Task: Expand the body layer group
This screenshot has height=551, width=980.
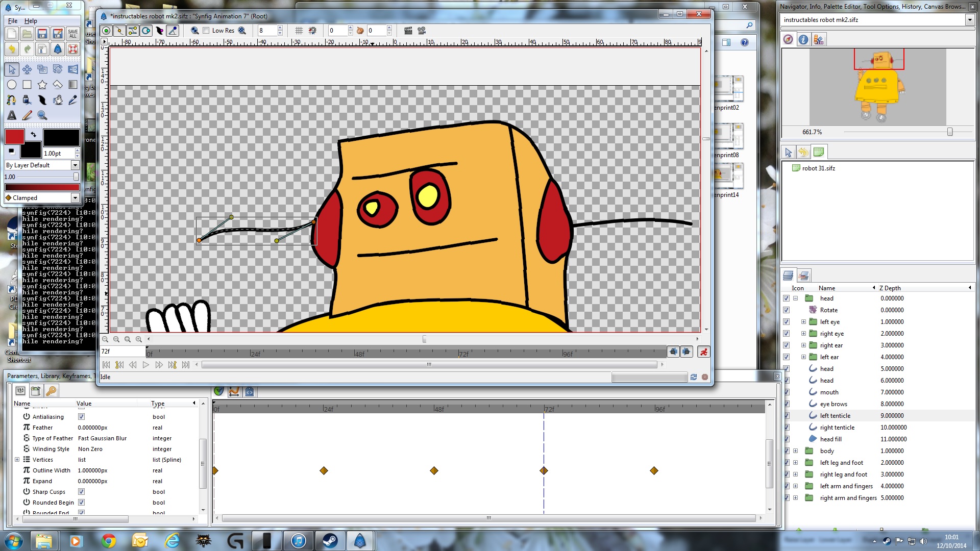Action: pos(795,451)
